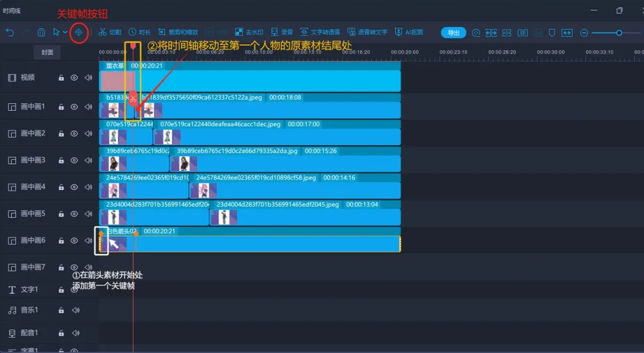This screenshot has width=644, height=353.
Task: Click 00:00:20:00 on the time ruler
Action: (405, 52)
